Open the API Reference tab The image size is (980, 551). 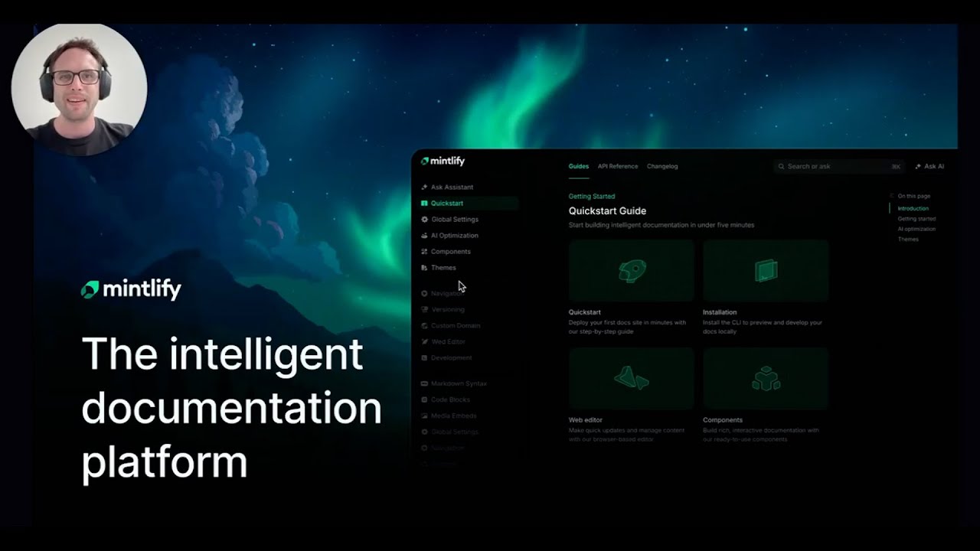[x=618, y=166]
